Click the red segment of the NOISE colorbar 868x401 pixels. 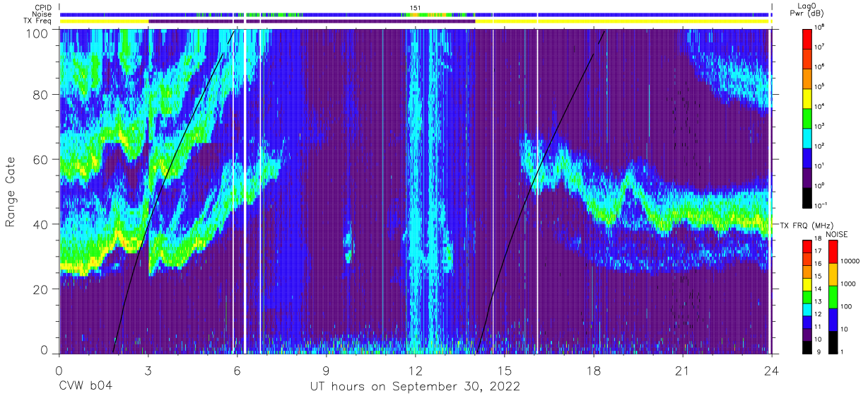832,252
